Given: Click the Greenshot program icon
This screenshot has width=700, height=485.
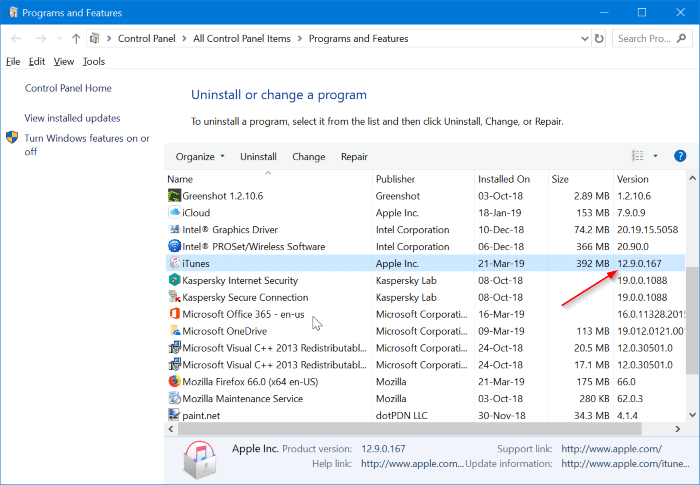Looking at the screenshot, I should [174, 196].
